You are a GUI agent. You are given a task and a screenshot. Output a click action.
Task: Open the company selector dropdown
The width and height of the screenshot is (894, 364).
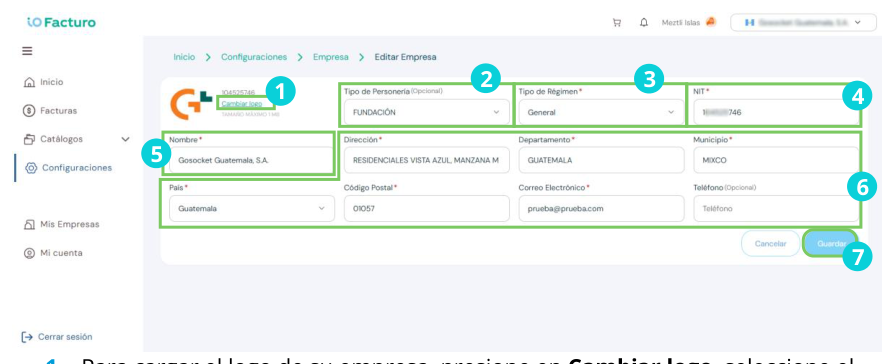pos(803,23)
